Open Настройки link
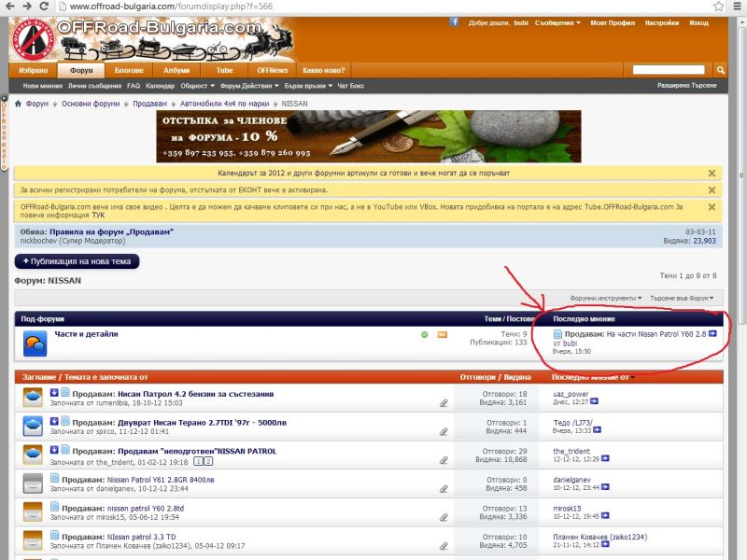Screen dimensions: 747x560 [662, 22]
